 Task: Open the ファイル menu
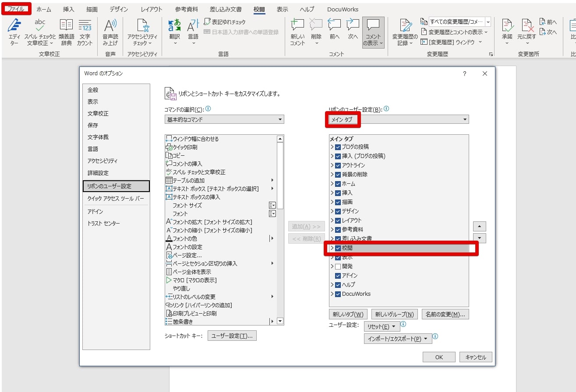(x=16, y=8)
